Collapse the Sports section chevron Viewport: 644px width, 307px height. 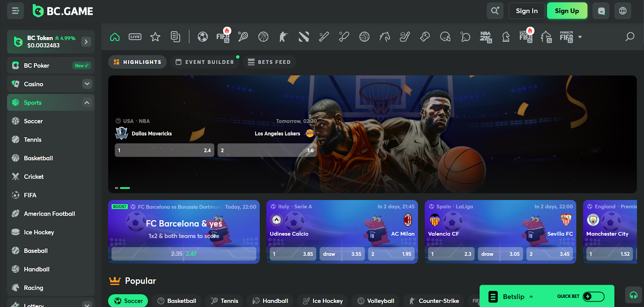pyautogui.click(x=87, y=103)
